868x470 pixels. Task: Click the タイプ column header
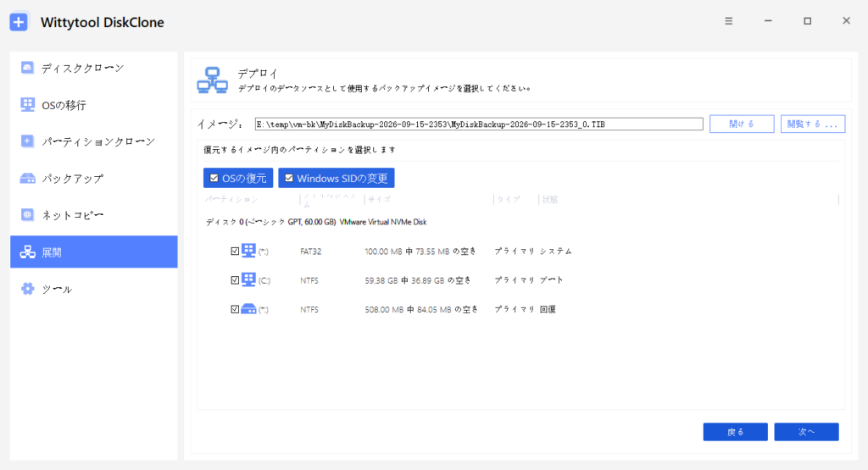pyautogui.click(x=509, y=200)
